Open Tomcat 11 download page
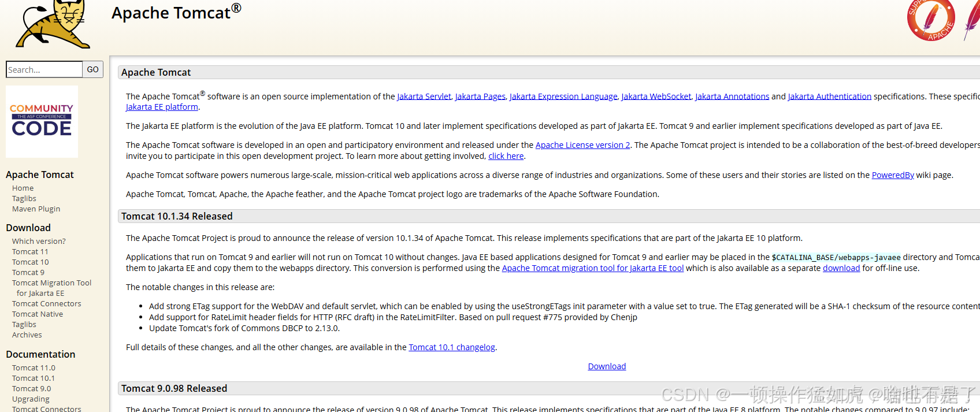The height and width of the screenshot is (412, 980). tap(30, 252)
